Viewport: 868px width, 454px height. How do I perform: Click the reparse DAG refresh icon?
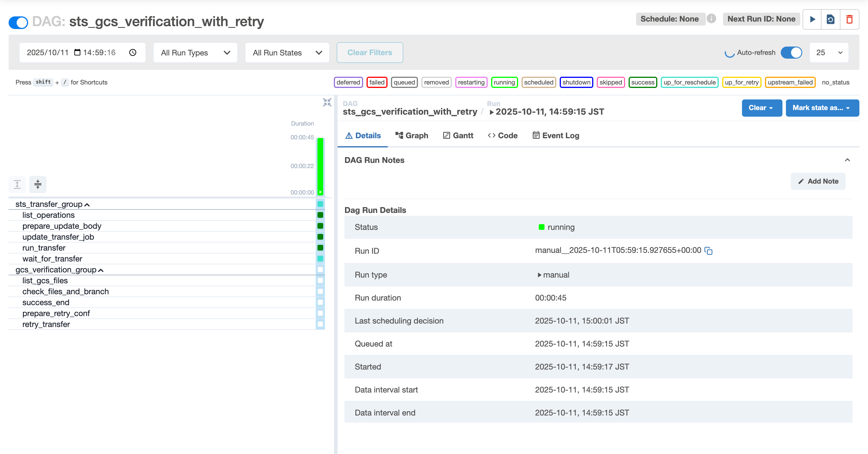coord(831,19)
